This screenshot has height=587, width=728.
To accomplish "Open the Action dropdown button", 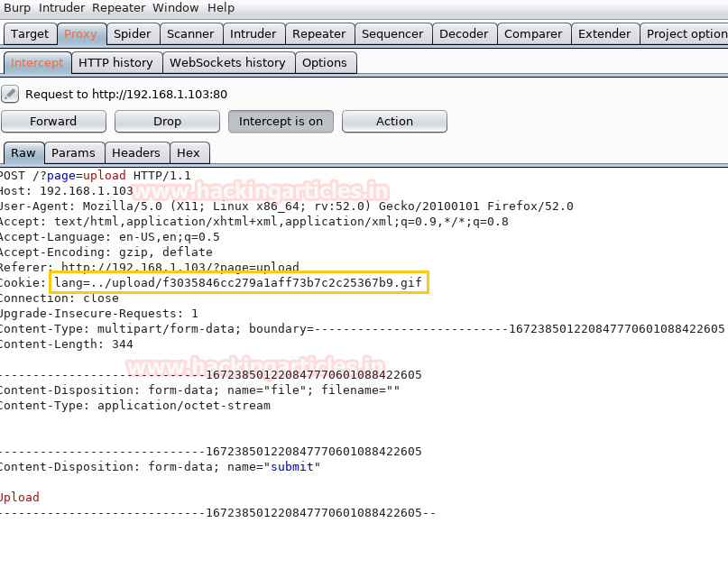I will click(394, 122).
